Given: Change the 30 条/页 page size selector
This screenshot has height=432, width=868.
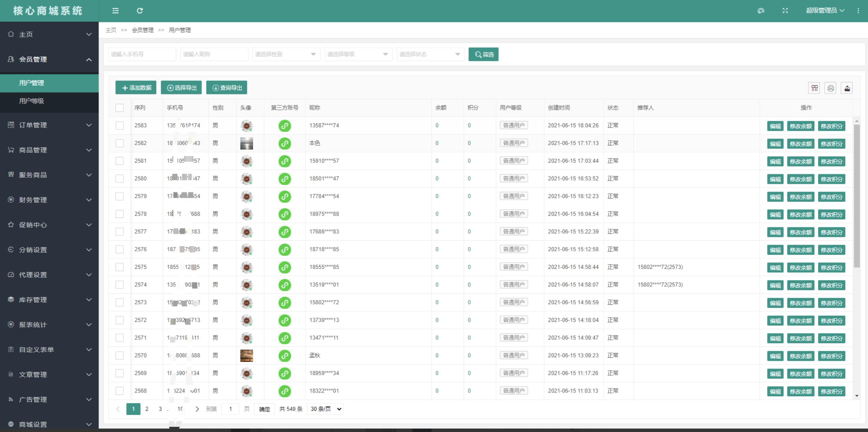Looking at the screenshot, I should pos(325,409).
